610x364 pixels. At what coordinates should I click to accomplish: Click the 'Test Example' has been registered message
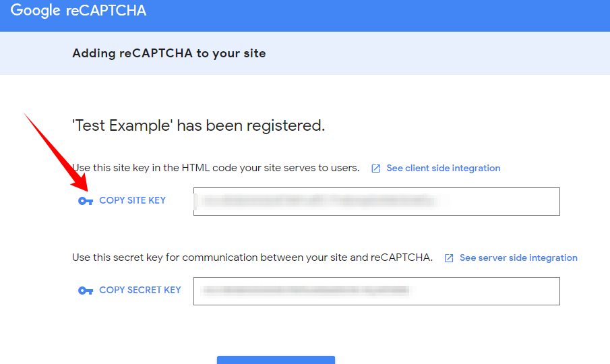[x=198, y=125]
